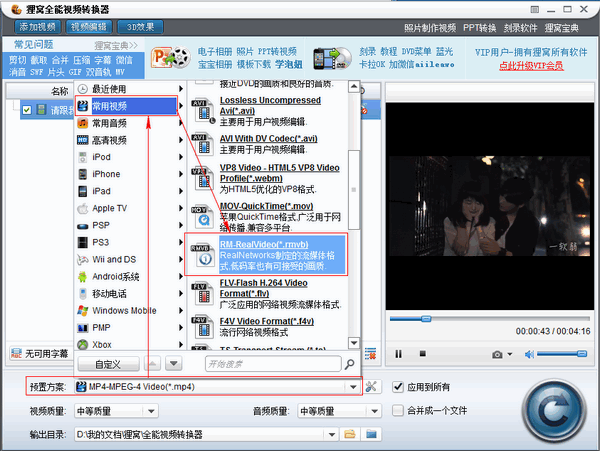This screenshot has height=451, width=600.
Task: Click the 移动电话 phone icon
Action: tap(83, 293)
